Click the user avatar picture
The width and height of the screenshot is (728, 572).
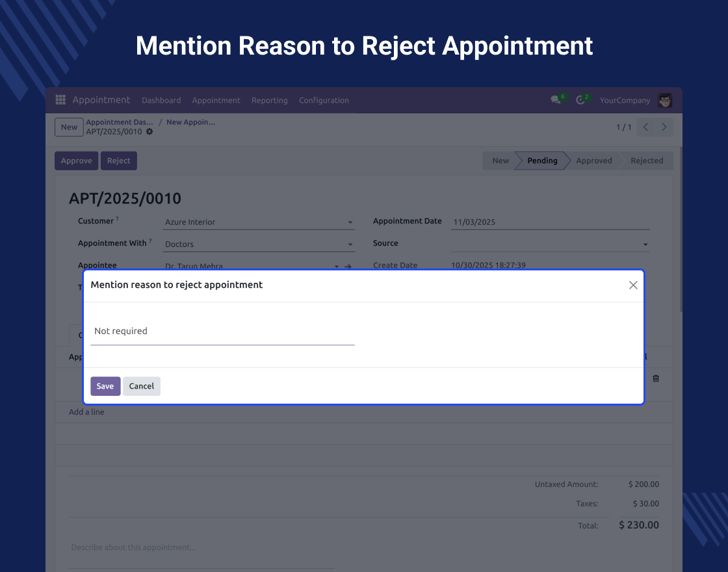(664, 100)
